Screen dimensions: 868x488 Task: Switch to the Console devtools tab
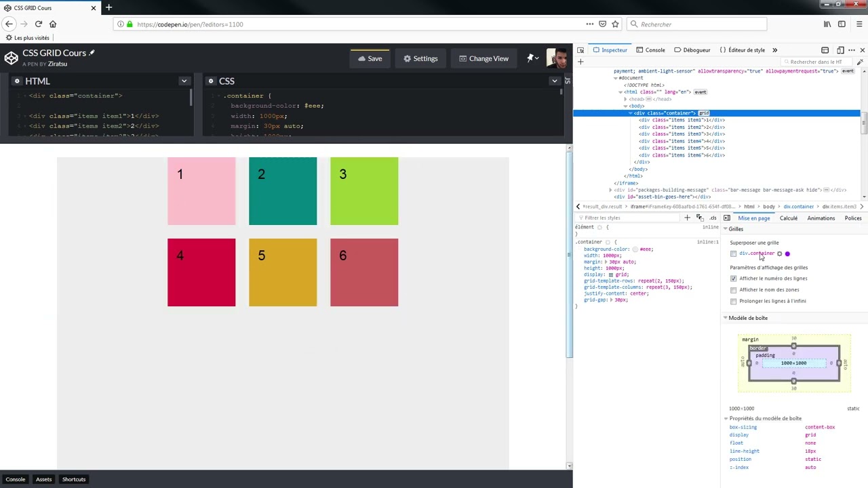click(650, 50)
